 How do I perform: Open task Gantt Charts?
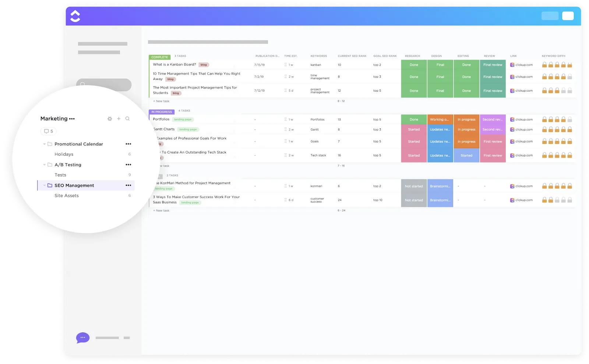click(x=164, y=129)
